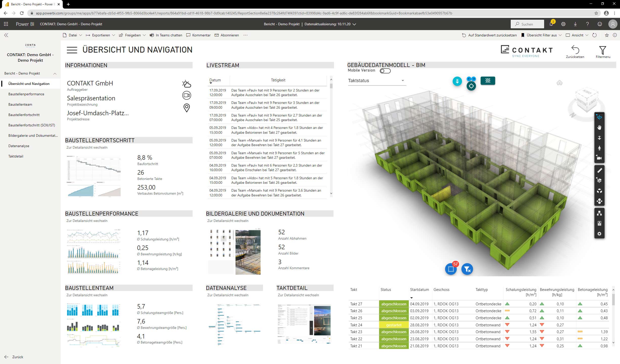Click the light blue download layers button

click(457, 81)
